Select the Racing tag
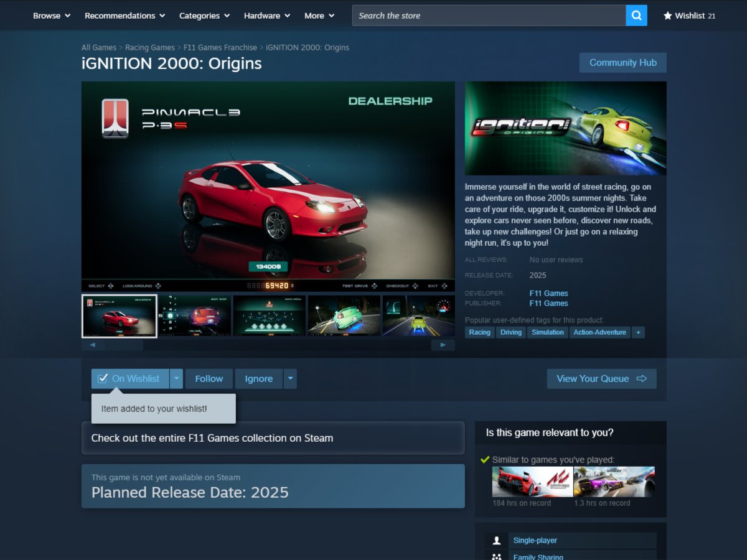Screen dimensions: 747x560 479,332
